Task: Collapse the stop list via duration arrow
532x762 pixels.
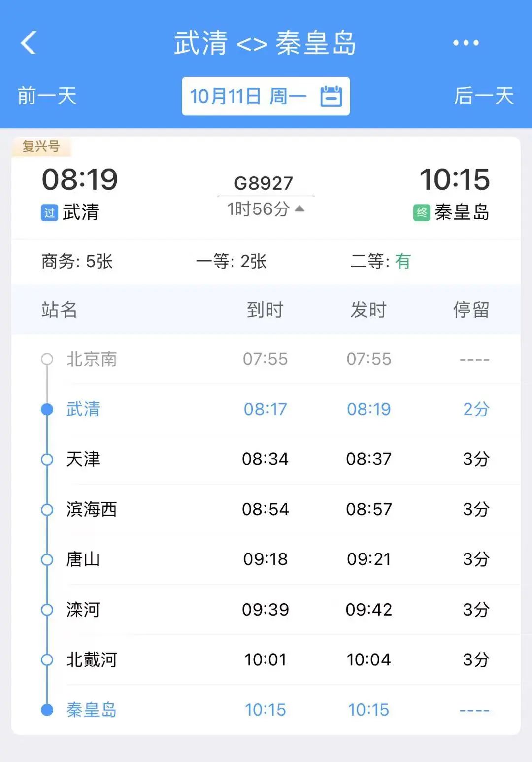Action: 299,209
